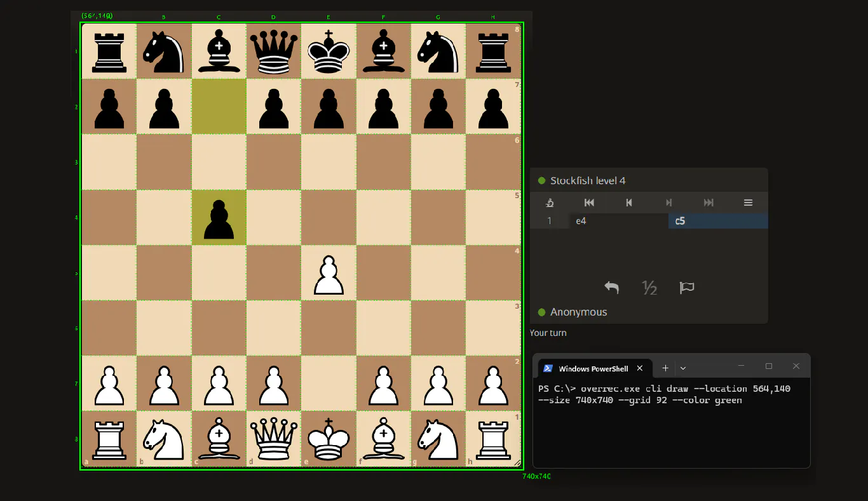The image size is (868, 501).
Task: Select the white bishop on f1
Action: (x=383, y=439)
